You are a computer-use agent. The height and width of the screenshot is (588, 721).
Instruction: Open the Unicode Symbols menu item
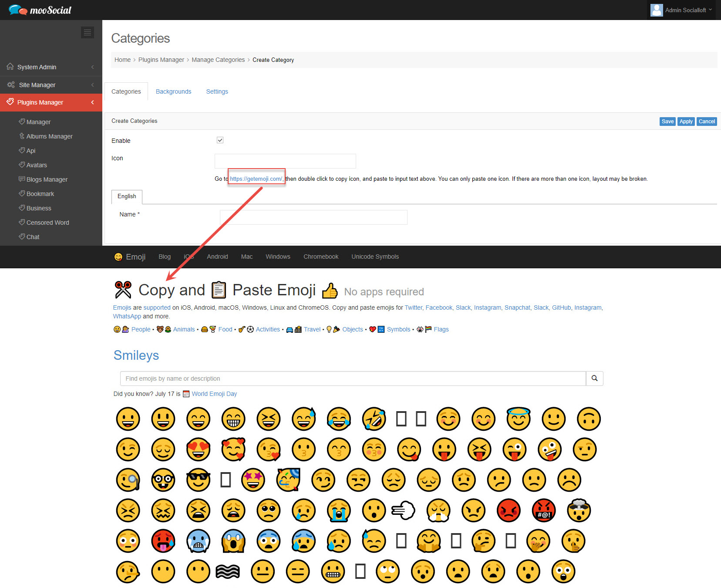[375, 257]
